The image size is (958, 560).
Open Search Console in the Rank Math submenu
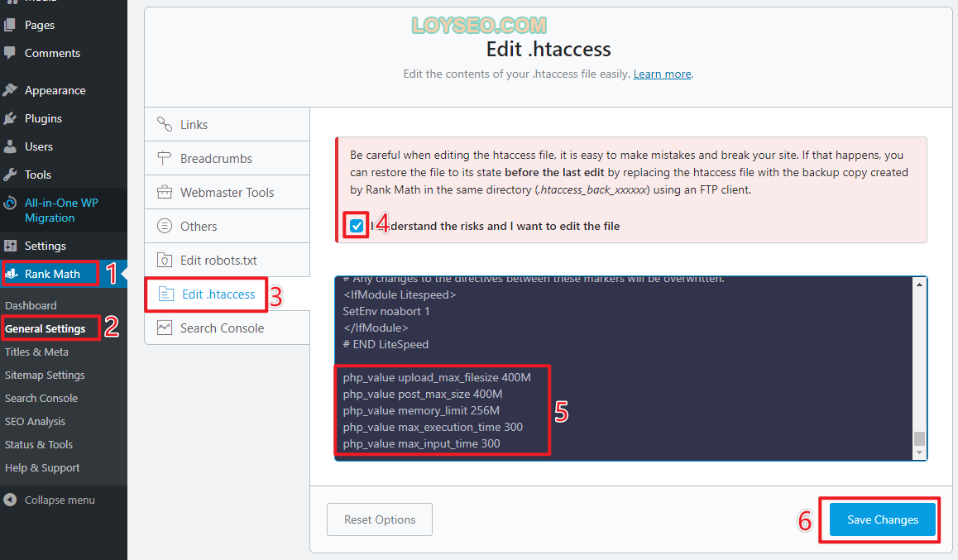[x=41, y=398]
